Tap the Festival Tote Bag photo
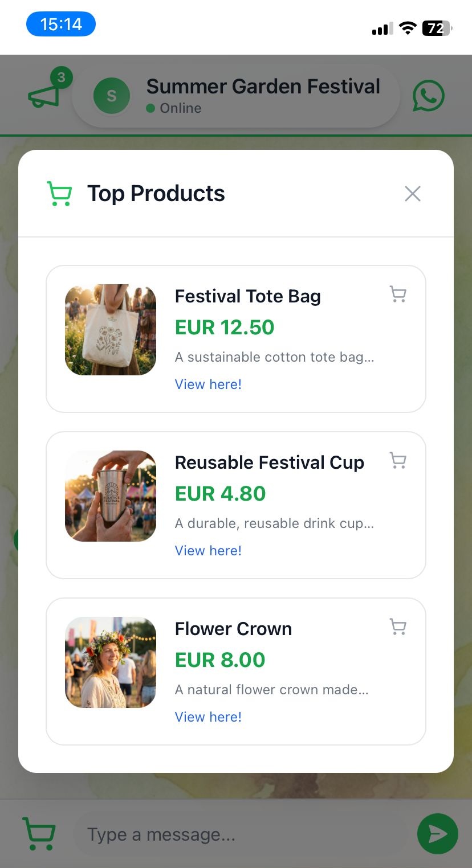Screen dimensions: 472x868 (111, 330)
